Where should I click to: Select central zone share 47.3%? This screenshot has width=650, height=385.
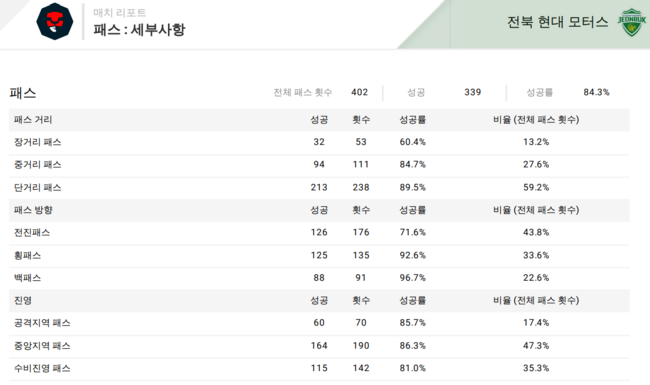click(536, 346)
